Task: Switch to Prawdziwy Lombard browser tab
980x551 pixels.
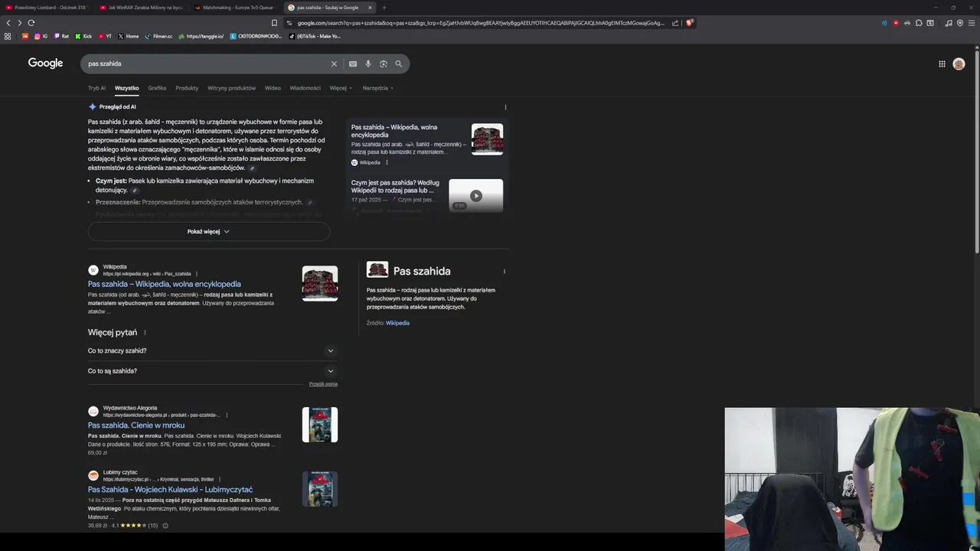Action: (47, 7)
